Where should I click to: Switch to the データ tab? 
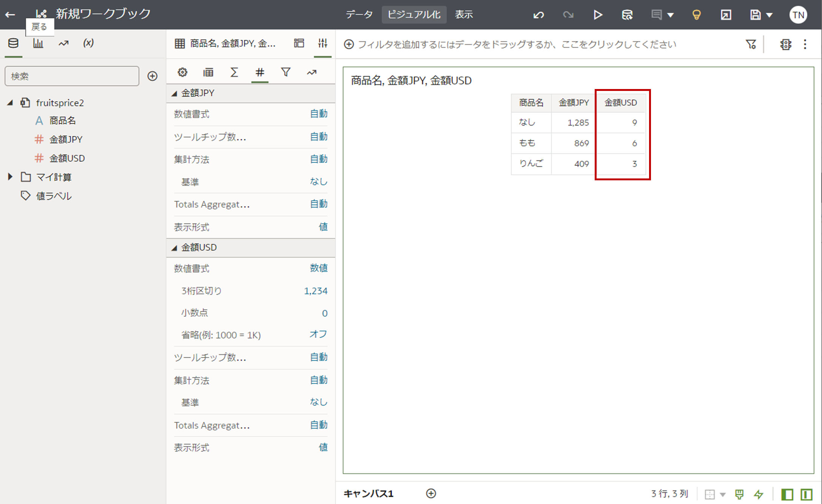point(359,15)
